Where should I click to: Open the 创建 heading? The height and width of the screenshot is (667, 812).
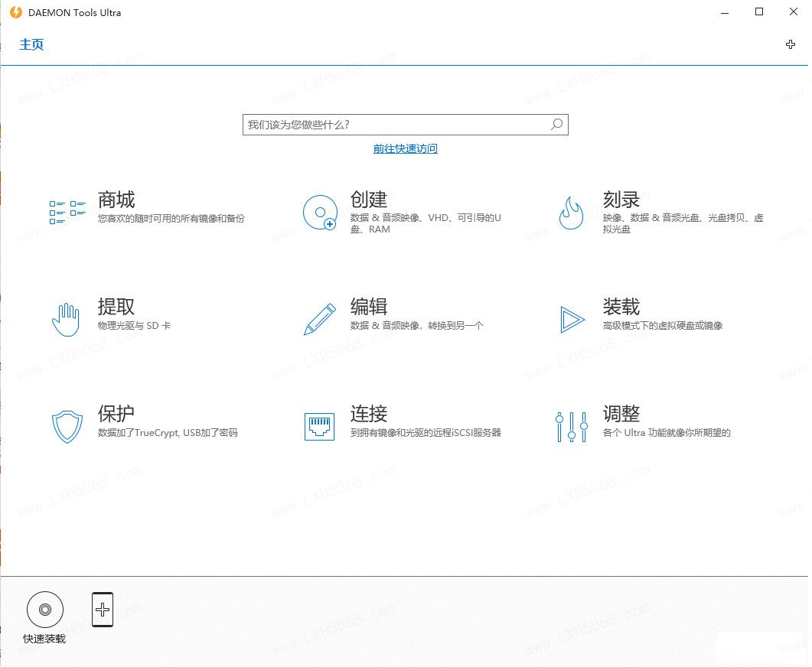pos(369,200)
